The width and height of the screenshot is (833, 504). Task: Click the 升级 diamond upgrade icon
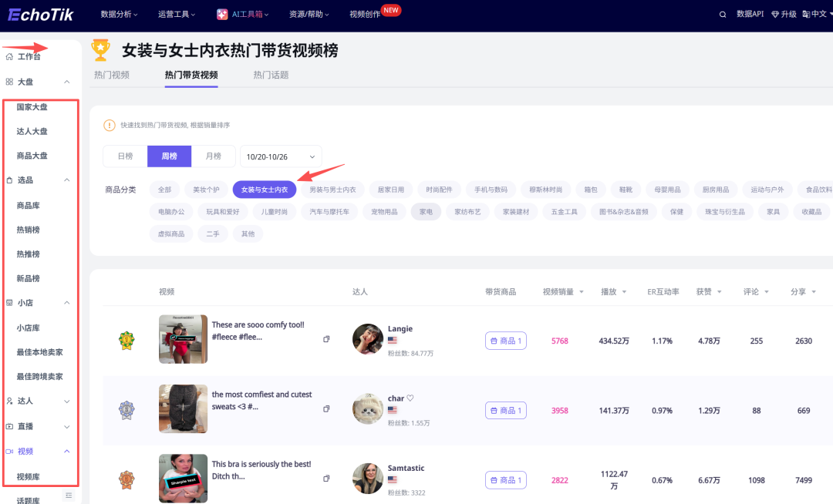point(775,14)
